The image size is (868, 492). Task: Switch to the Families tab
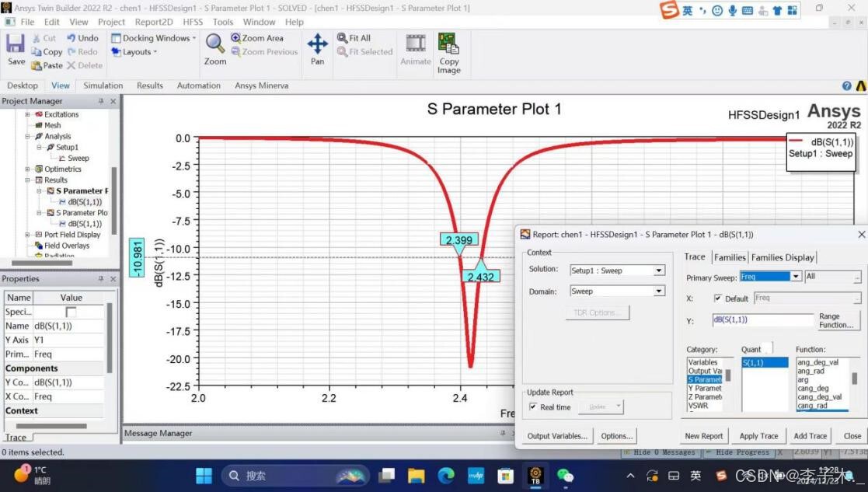[x=730, y=257]
